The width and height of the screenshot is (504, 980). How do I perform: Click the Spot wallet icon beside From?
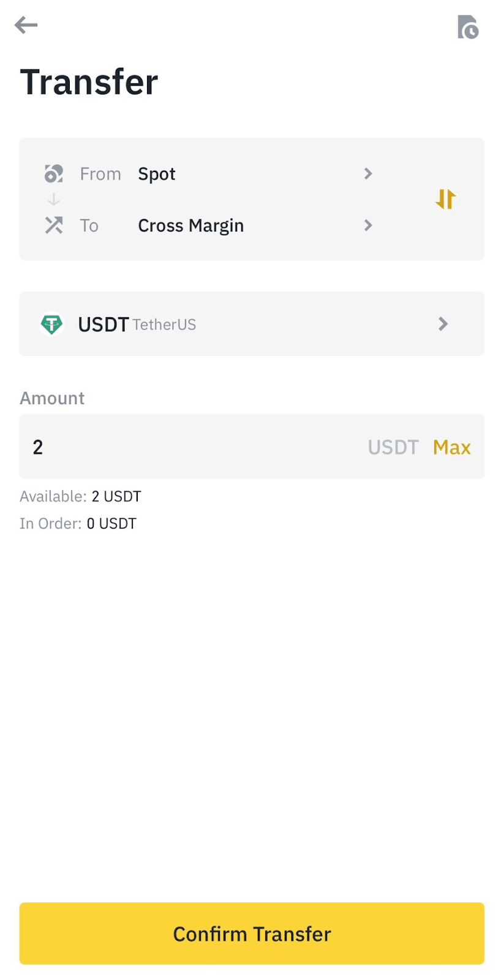pos(54,174)
